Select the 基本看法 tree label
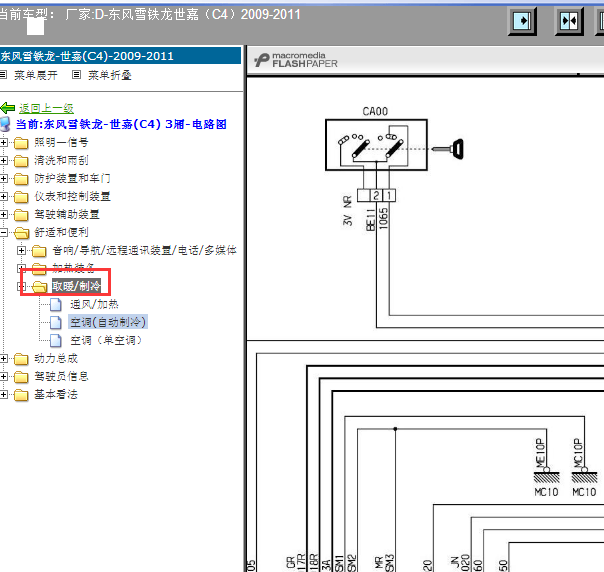The width and height of the screenshot is (604, 572). click(x=56, y=394)
